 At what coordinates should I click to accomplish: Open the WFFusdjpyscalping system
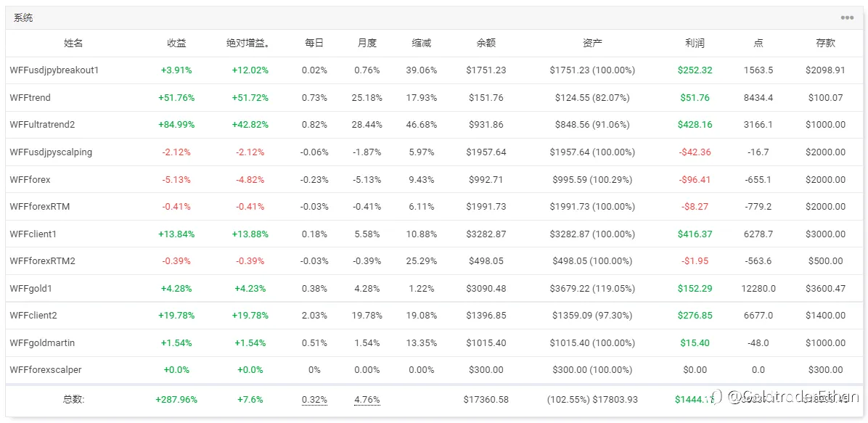tap(51, 152)
